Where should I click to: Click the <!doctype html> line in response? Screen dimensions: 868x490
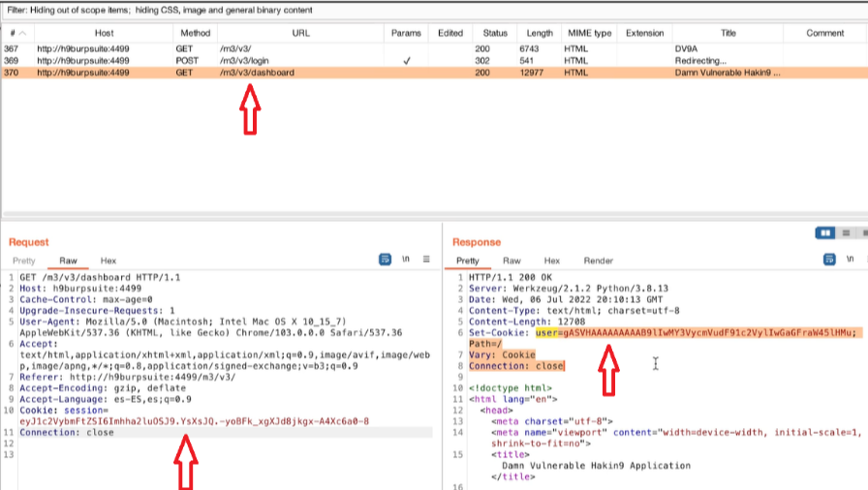511,388
